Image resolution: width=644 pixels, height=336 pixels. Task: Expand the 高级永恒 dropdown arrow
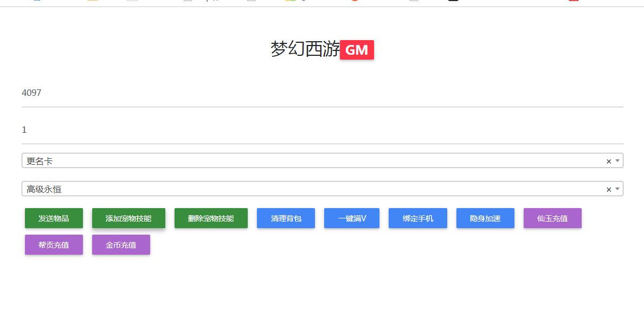(x=617, y=189)
